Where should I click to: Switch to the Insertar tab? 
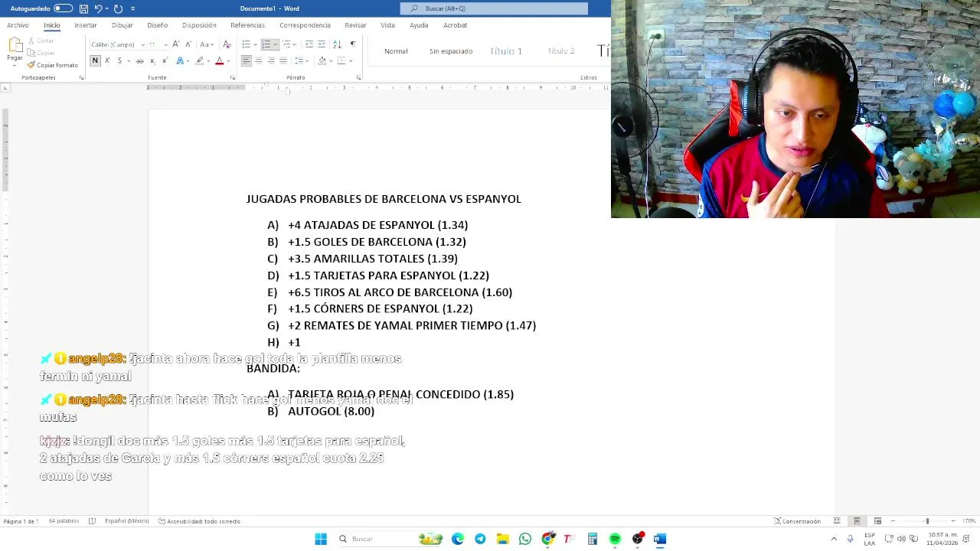click(x=86, y=25)
